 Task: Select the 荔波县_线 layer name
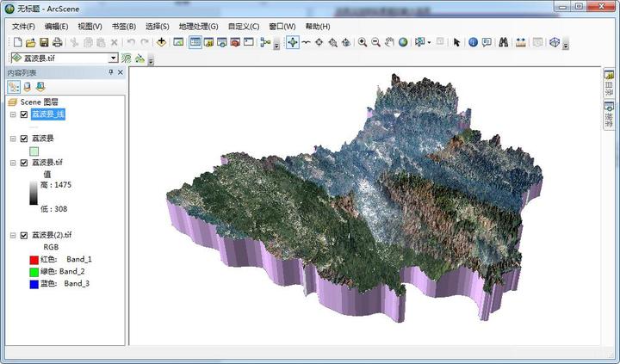pos(48,114)
